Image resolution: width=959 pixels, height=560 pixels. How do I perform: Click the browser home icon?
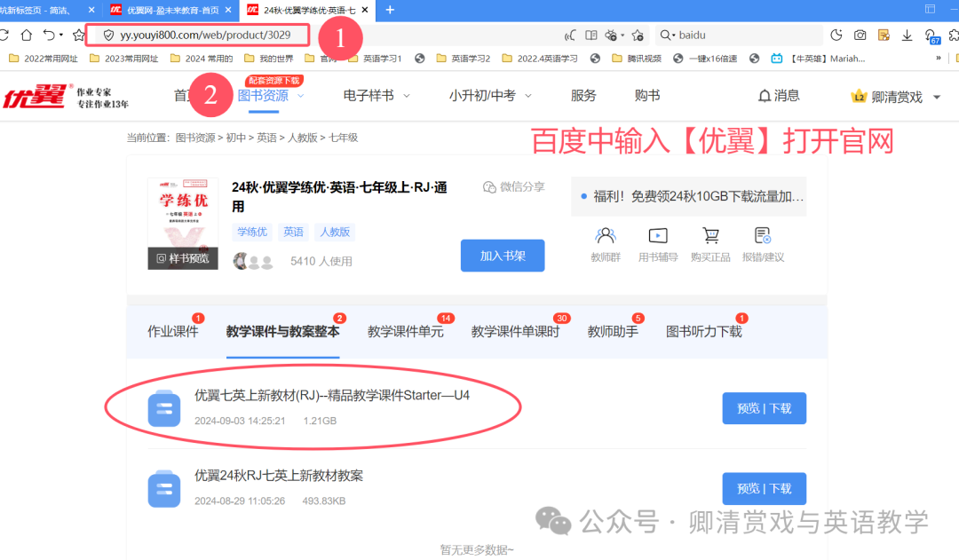pos(26,35)
